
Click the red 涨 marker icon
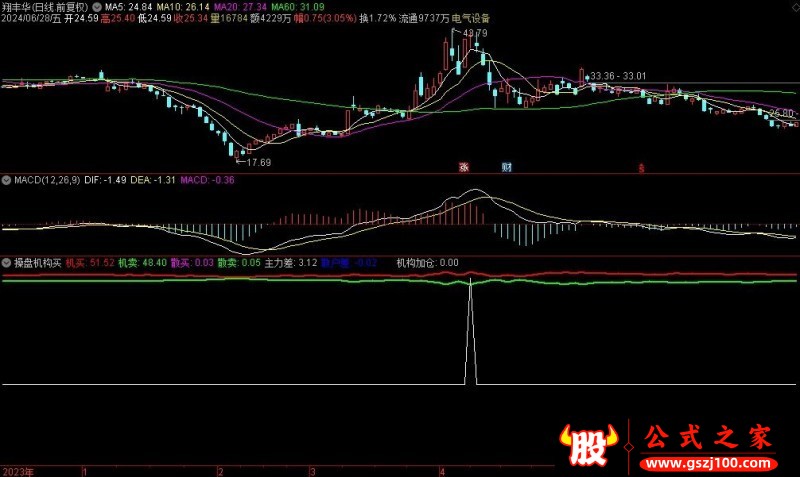[x=464, y=167]
